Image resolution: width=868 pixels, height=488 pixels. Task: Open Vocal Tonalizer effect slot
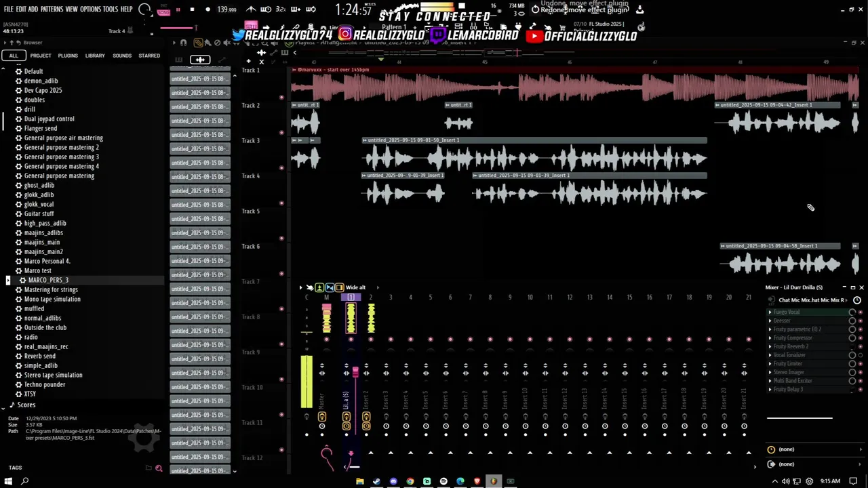coord(789,355)
